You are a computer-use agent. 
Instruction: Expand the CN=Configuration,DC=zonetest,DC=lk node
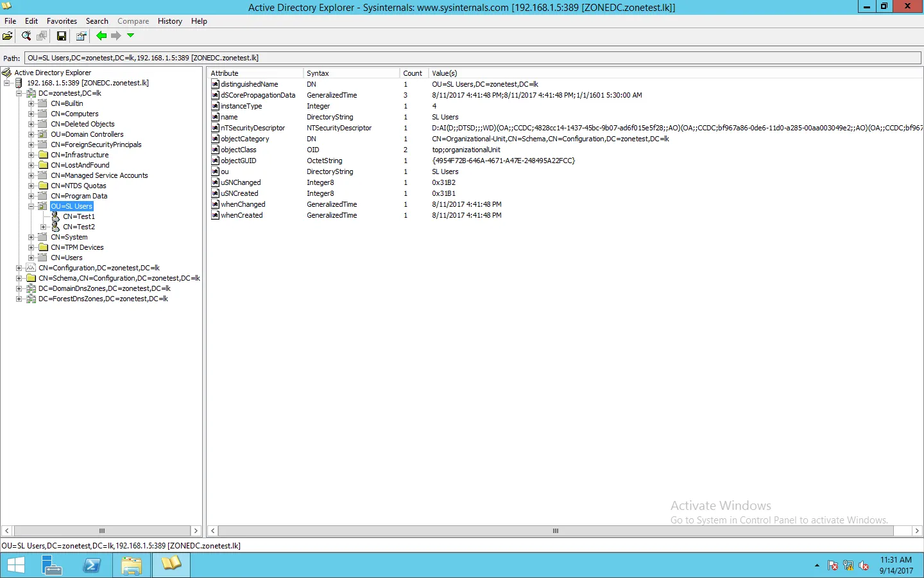(x=19, y=268)
